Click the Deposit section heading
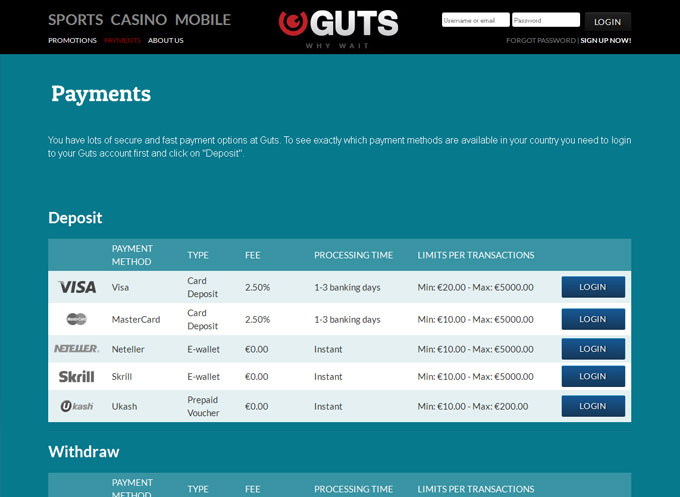 click(x=75, y=218)
